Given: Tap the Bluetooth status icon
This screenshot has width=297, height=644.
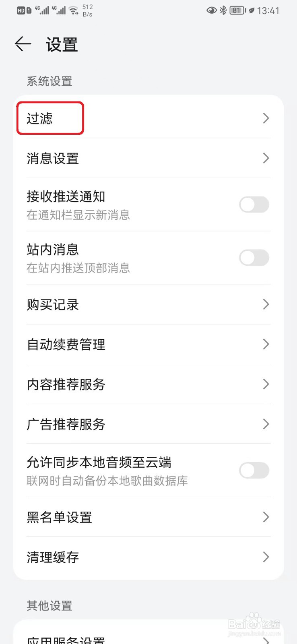Looking at the screenshot, I should coord(223,10).
